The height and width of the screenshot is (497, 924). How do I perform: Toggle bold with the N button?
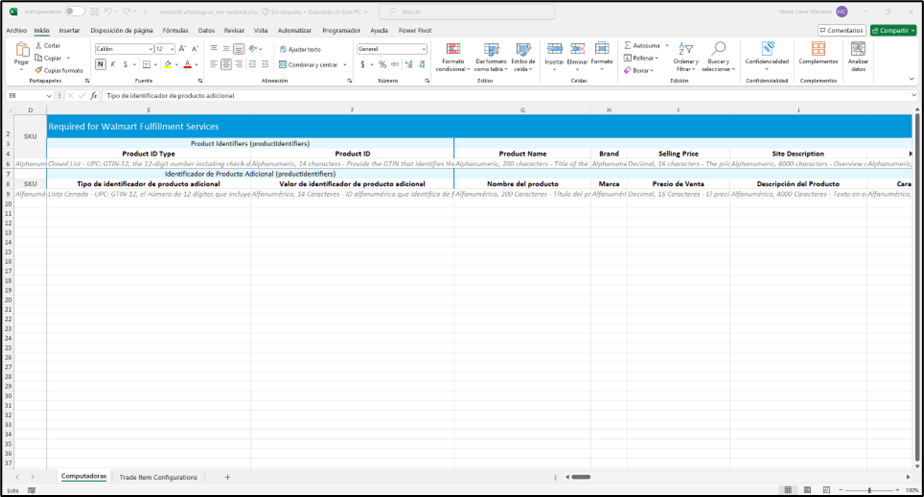coord(100,64)
